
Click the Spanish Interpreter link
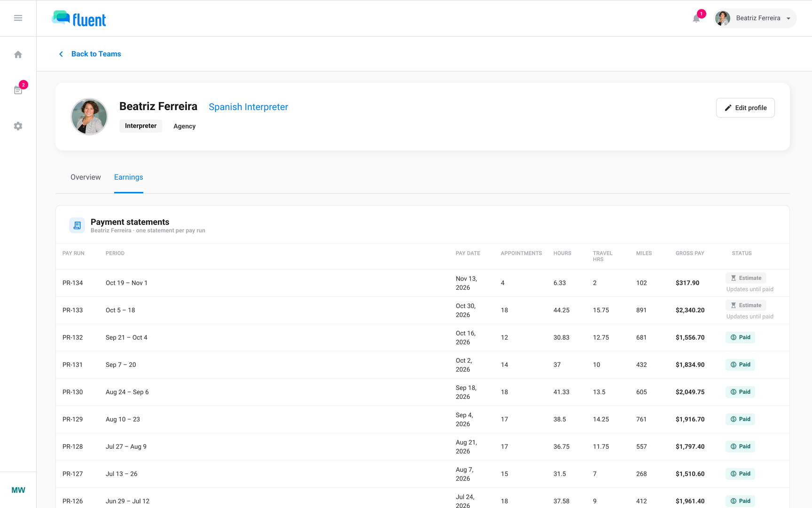tap(248, 107)
